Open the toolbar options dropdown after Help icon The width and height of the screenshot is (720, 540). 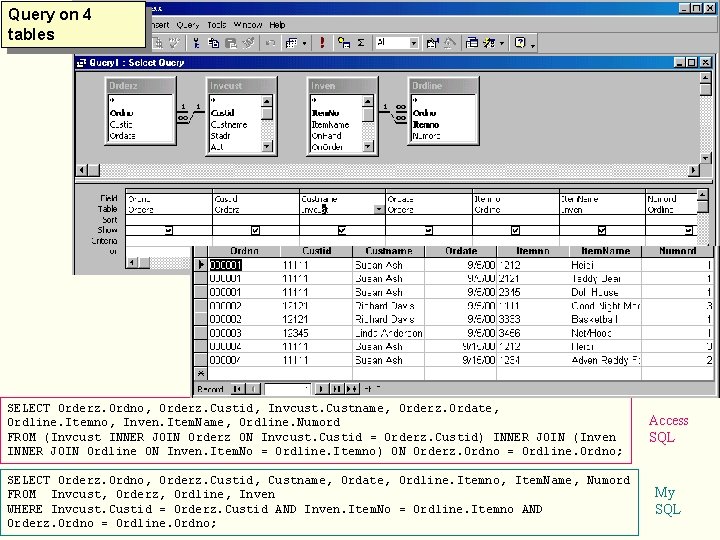click(533, 45)
